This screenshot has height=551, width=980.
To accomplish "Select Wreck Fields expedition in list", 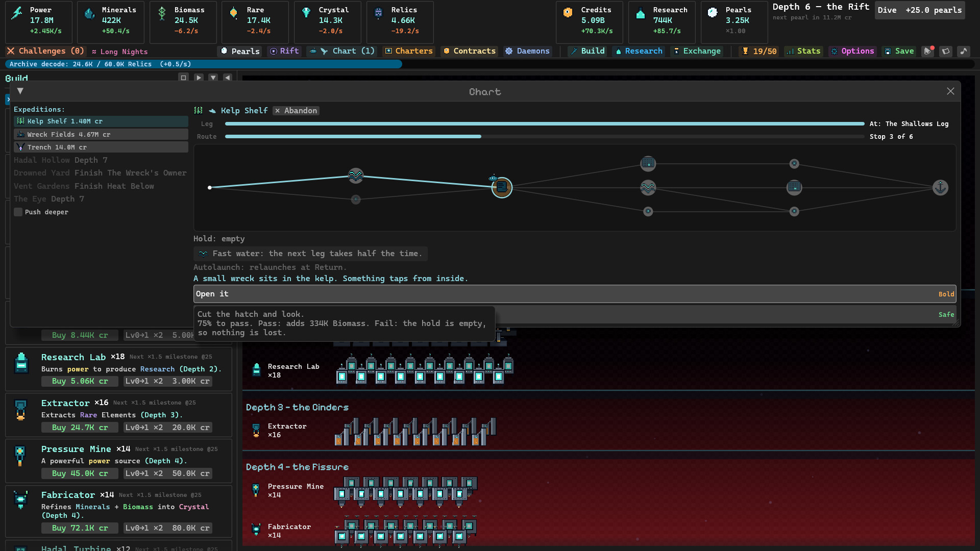I will point(101,134).
